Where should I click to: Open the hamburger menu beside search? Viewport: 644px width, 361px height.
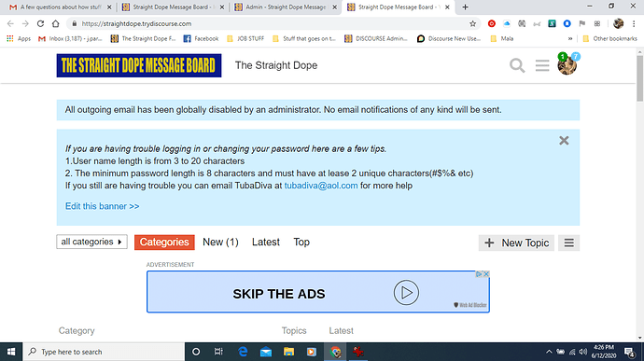point(542,65)
